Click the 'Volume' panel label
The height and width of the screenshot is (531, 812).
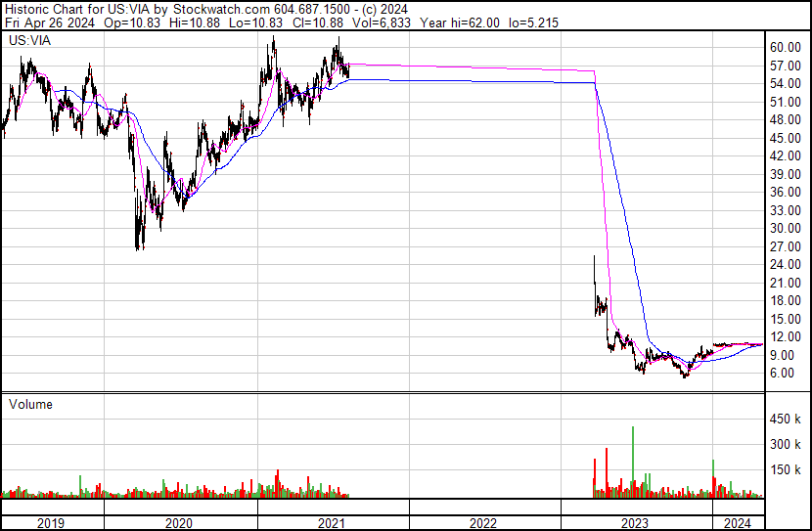30,404
